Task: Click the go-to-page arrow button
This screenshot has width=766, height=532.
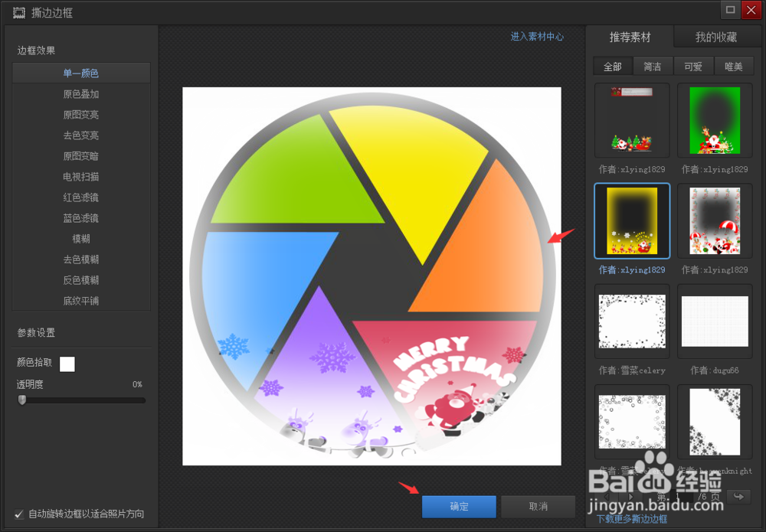Action: (738, 497)
